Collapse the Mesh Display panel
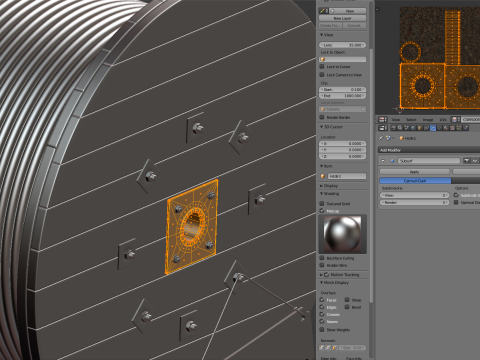 point(322,283)
